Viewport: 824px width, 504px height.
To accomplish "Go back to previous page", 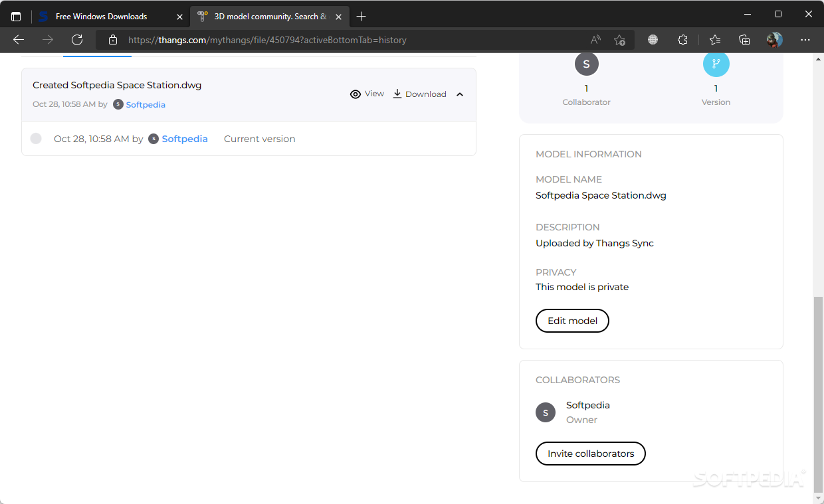I will click(x=19, y=40).
